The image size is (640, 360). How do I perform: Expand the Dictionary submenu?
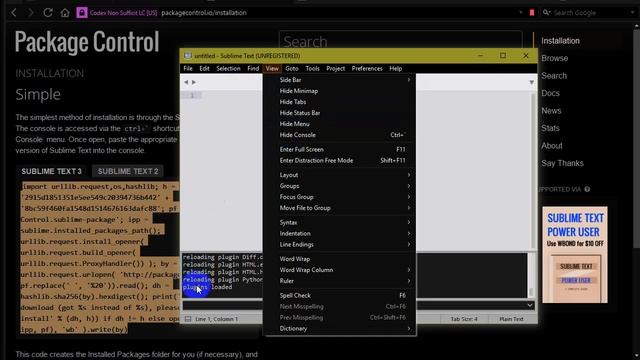[340, 328]
